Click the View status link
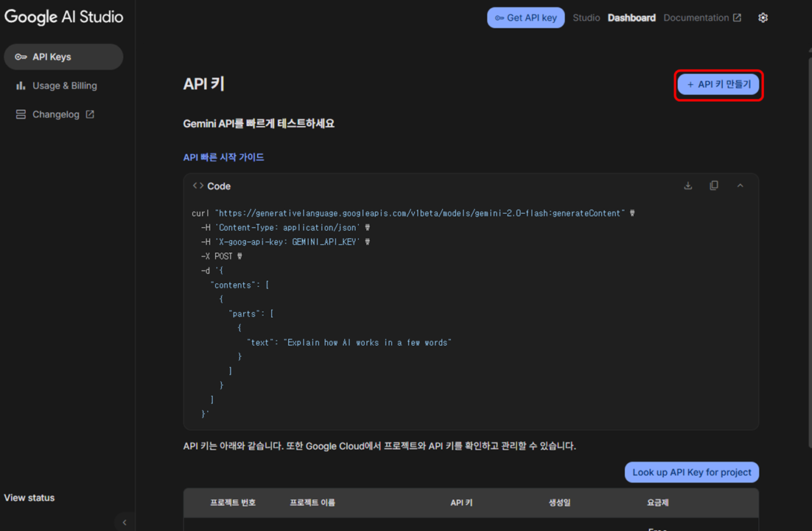This screenshot has height=531, width=812. 29,497
